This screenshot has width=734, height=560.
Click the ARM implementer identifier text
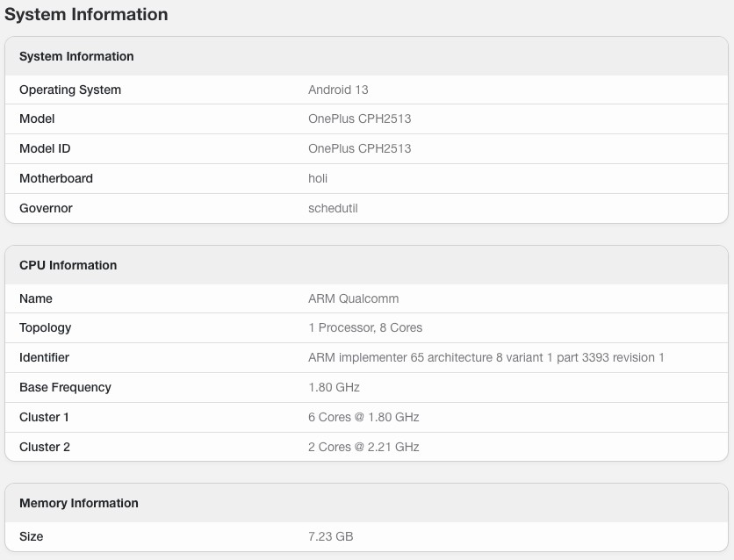click(486, 357)
